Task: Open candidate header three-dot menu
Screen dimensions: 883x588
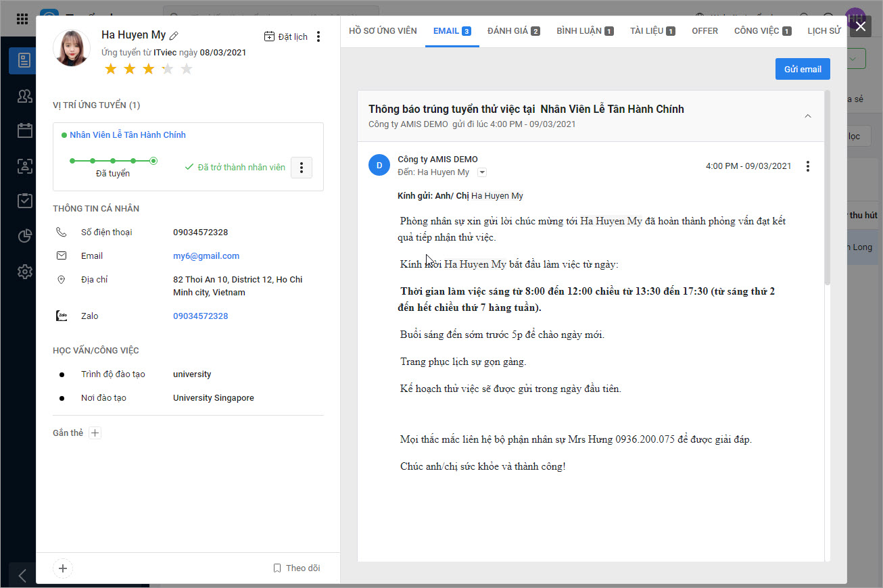Action: 318,36
